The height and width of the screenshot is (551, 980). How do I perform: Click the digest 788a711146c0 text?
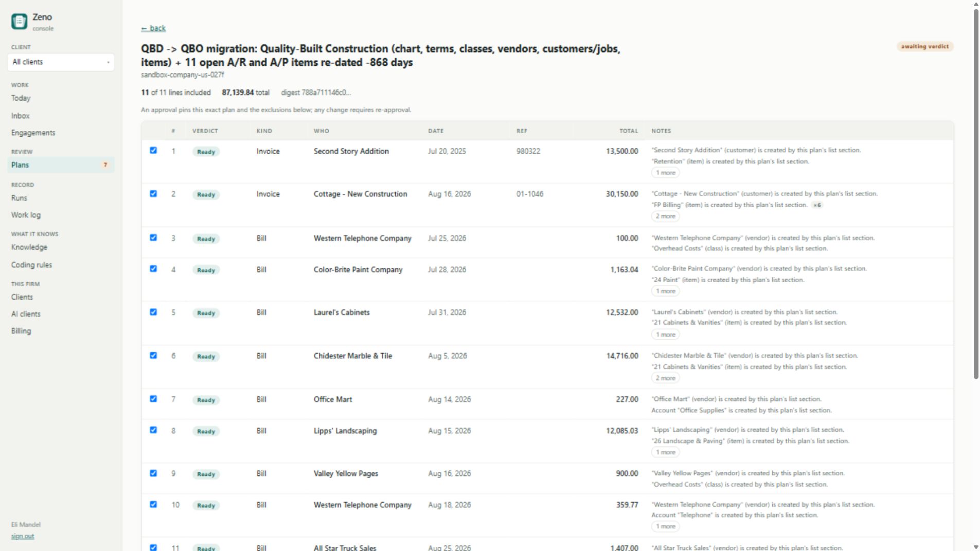(x=316, y=93)
